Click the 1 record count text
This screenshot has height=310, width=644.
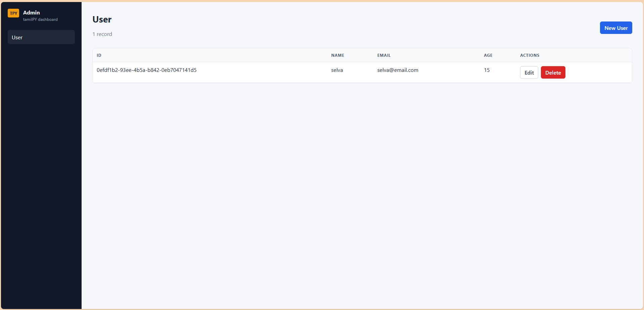click(x=102, y=34)
